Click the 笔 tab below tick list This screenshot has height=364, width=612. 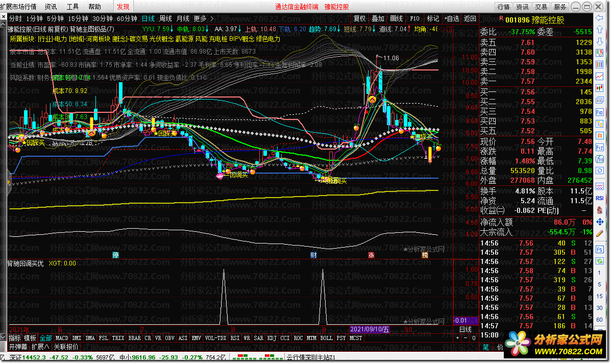click(x=485, y=347)
